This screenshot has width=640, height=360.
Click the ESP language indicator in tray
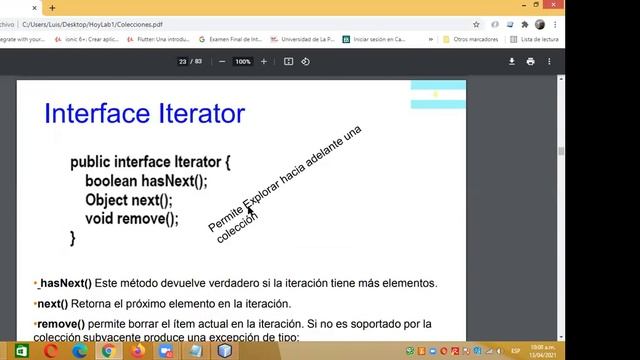[516, 351]
